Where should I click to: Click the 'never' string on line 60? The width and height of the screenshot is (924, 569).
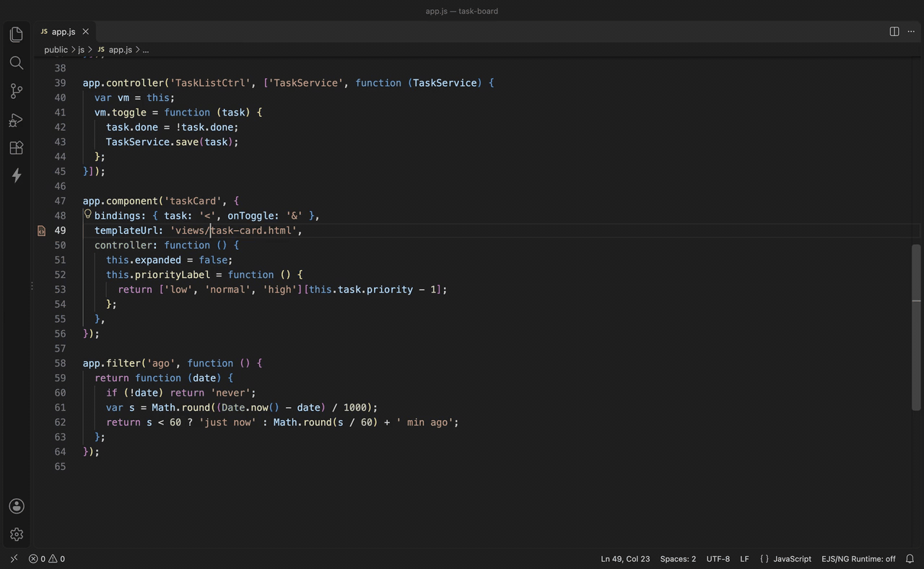point(230,393)
